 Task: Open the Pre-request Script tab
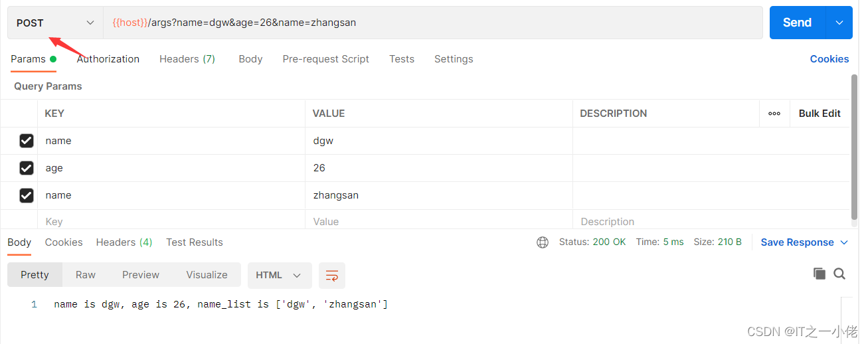tap(325, 59)
